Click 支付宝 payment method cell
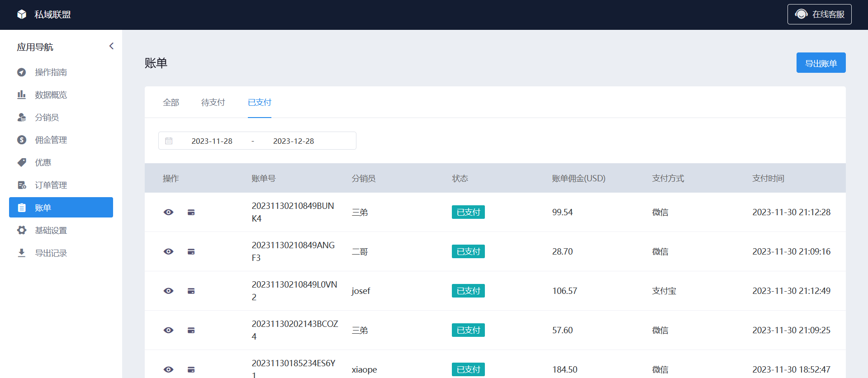Image resolution: width=868 pixels, height=378 pixels. [x=664, y=291]
